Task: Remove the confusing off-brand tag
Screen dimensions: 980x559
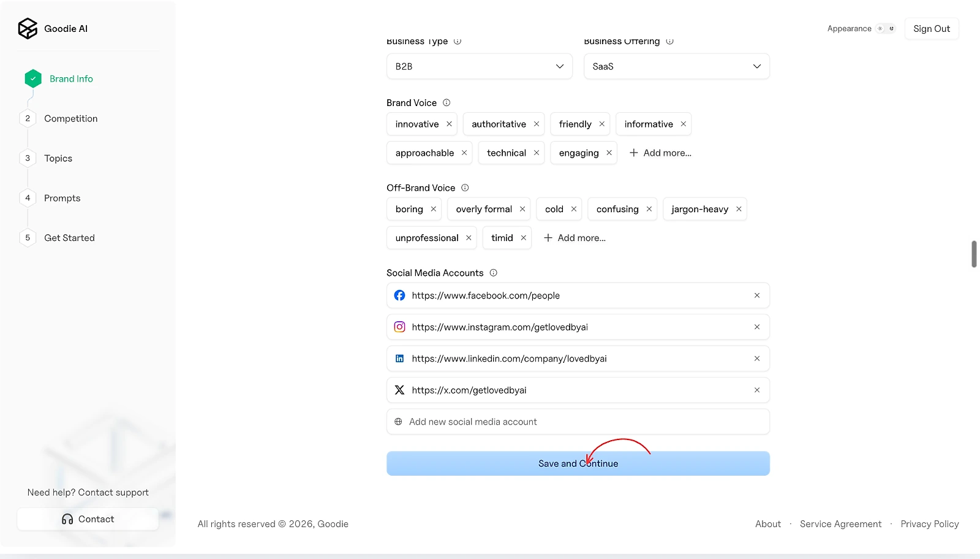Action: tap(649, 209)
